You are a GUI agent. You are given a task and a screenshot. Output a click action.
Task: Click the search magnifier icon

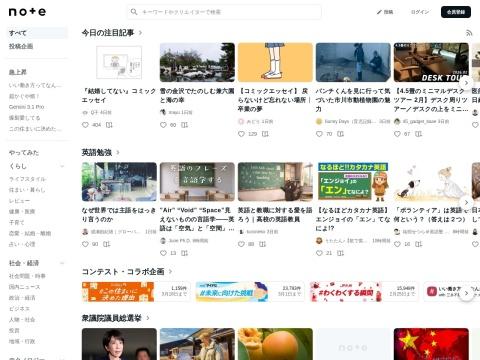[134, 12]
